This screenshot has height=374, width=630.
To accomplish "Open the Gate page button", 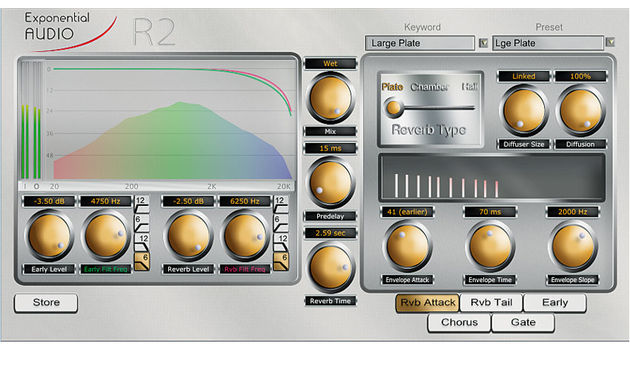I will tap(523, 323).
